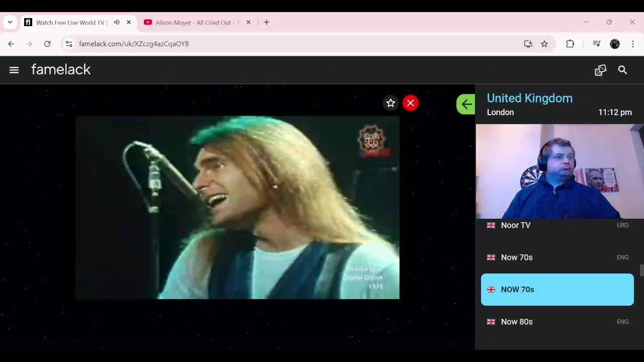Click the London city label
This screenshot has height=362, width=644.
click(x=501, y=112)
